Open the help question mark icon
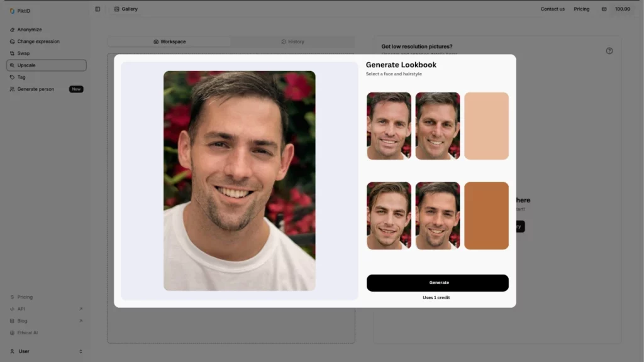The width and height of the screenshot is (644, 362). (609, 51)
